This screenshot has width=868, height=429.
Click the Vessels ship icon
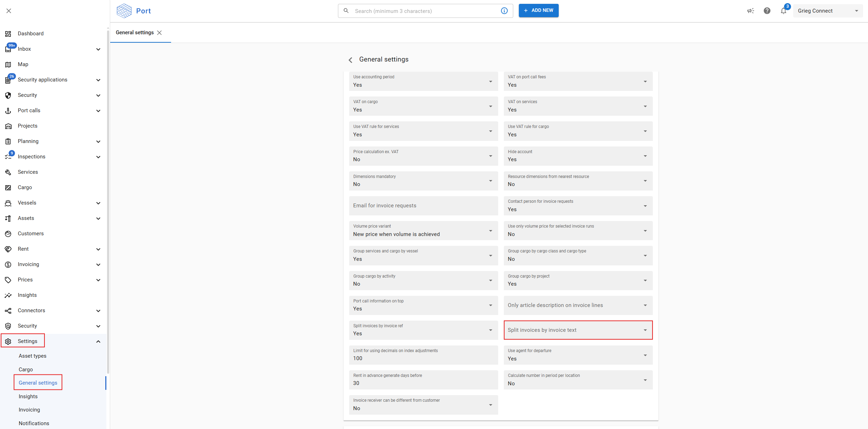point(8,203)
